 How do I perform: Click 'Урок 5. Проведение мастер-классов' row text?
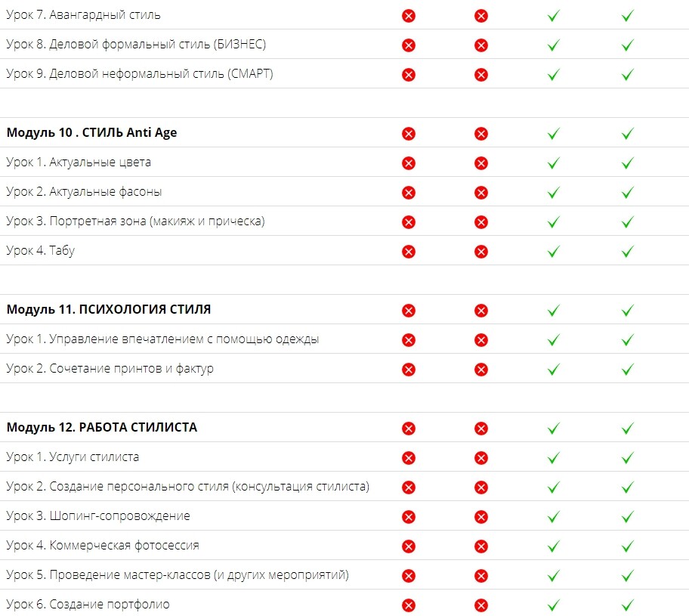[x=177, y=574]
